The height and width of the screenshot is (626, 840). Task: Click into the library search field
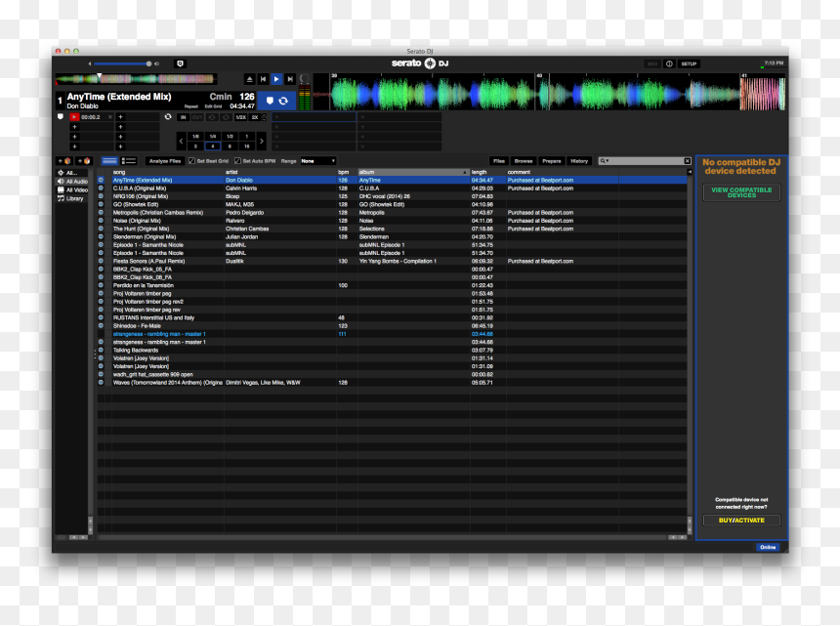(x=647, y=160)
